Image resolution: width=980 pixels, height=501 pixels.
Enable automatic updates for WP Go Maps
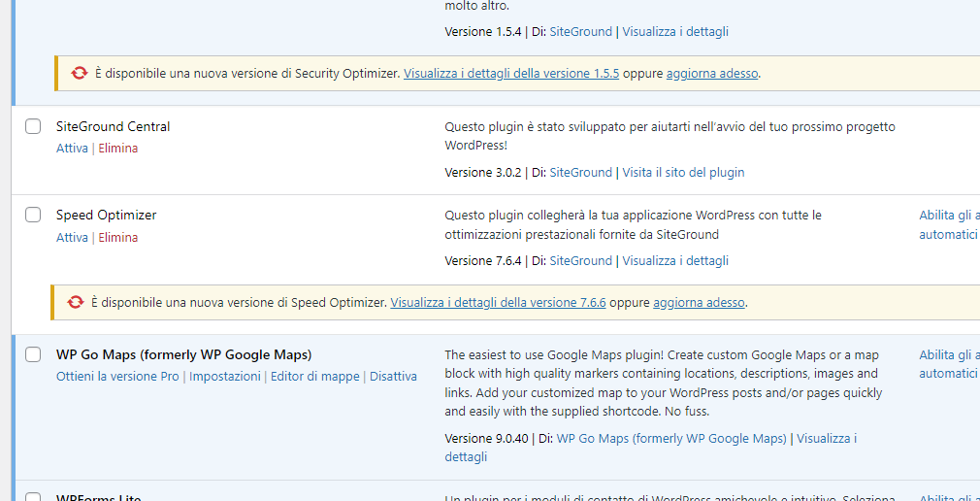coord(949,365)
